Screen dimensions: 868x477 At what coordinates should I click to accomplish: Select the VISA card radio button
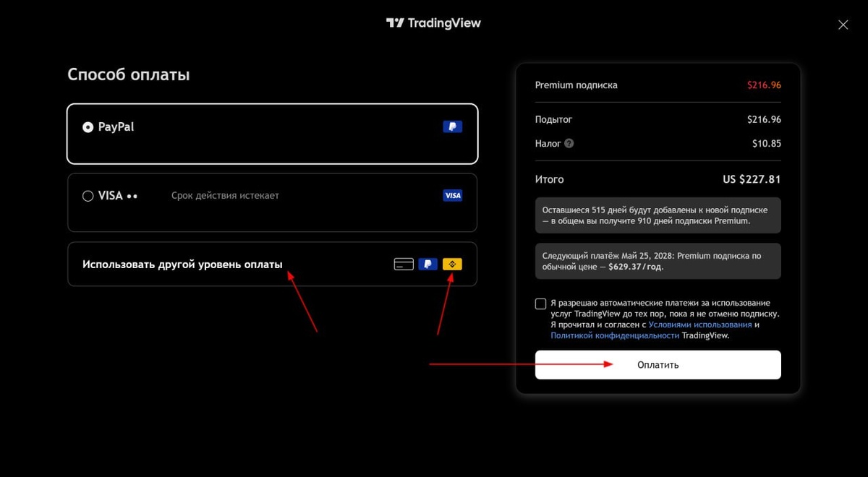click(88, 196)
